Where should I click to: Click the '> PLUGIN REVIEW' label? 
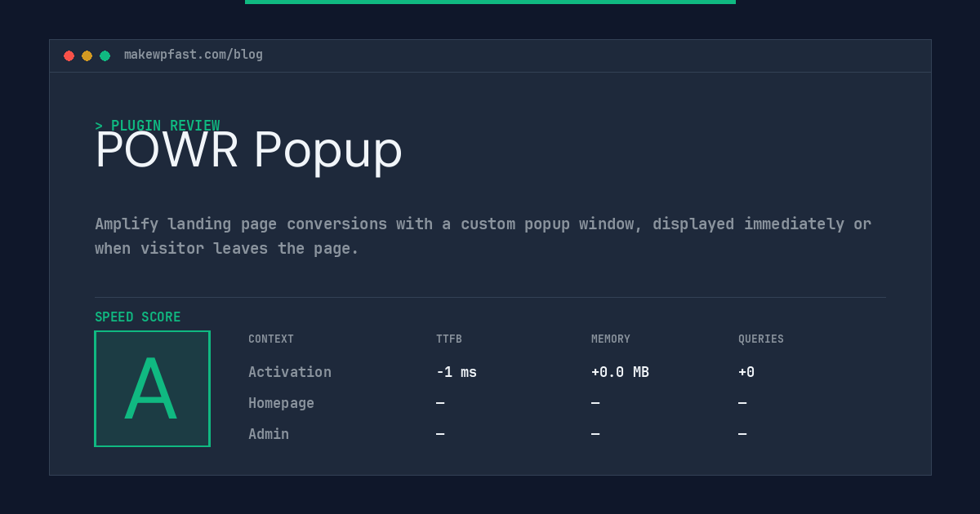pyautogui.click(x=157, y=126)
